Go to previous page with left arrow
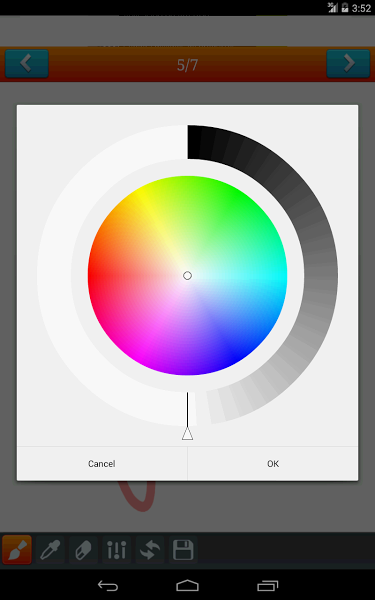The height and width of the screenshot is (600, 375). click(26, 64)
